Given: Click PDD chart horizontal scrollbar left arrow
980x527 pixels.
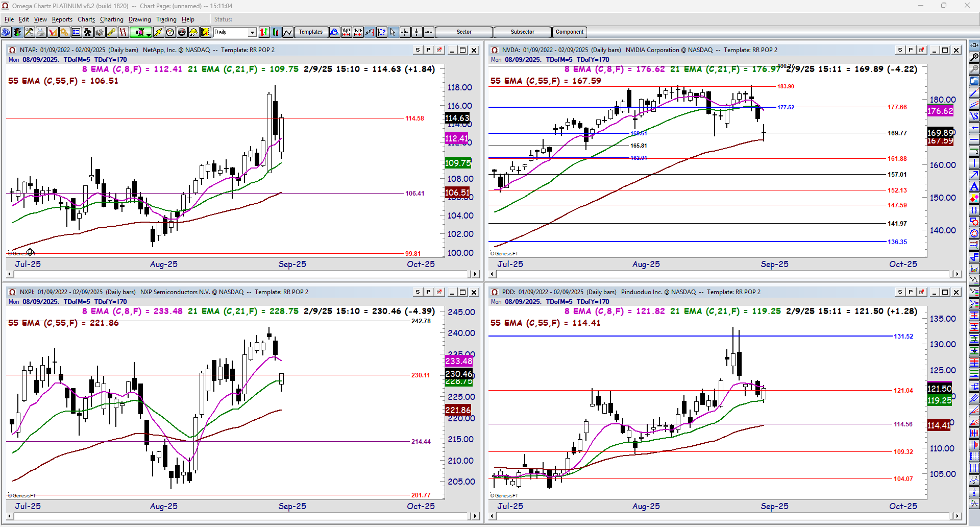Looking at the screenshot, I should (492, 516).
